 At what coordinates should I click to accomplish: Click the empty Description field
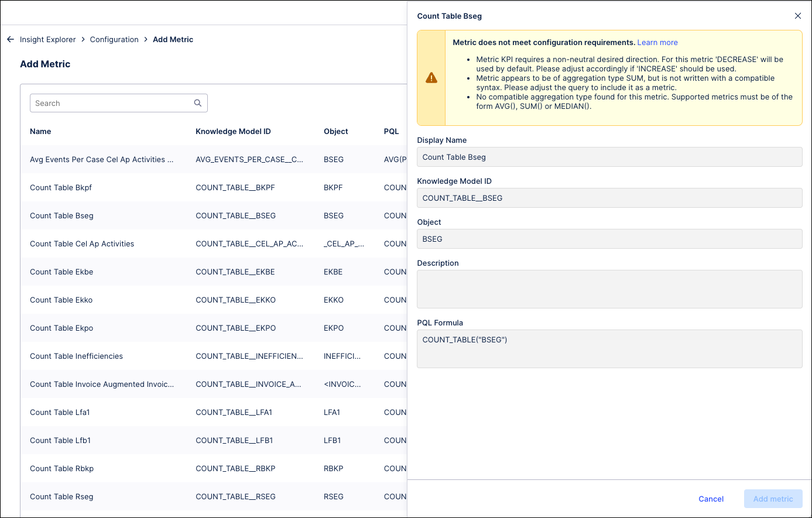pyautogui.click(x=609, y=289)
